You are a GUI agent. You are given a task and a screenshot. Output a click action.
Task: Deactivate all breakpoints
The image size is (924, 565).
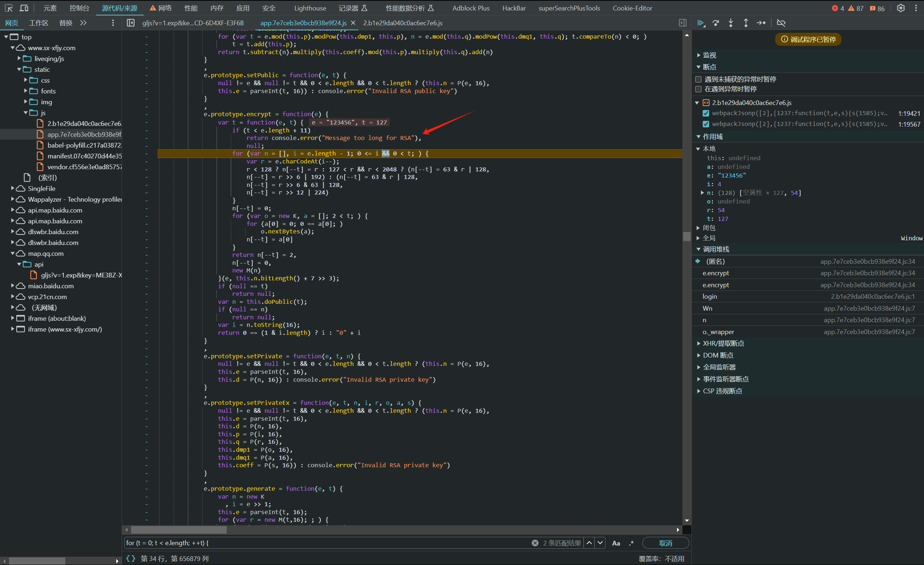point(781,23)
